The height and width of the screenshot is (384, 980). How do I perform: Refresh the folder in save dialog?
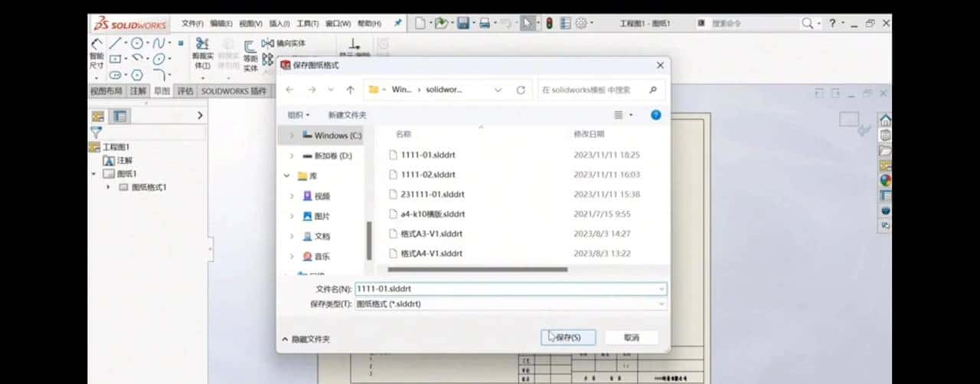pos(521,90)
